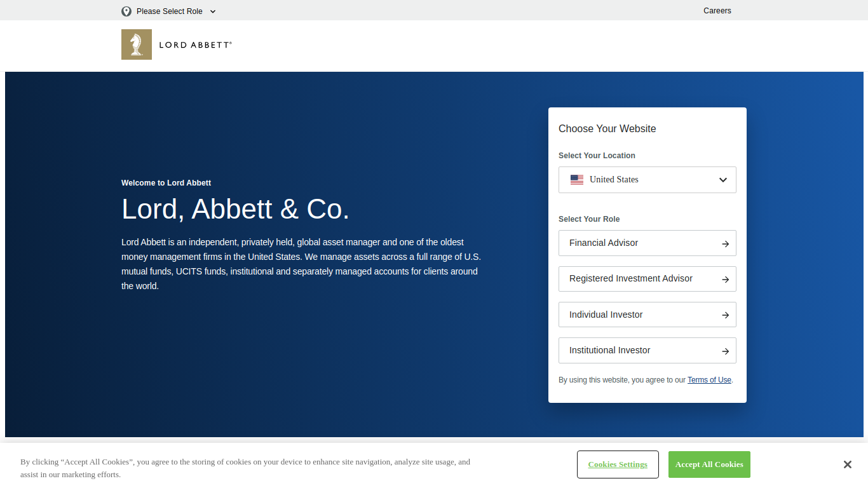The height and width of the screenshot is (488, 868).
Task: Choose the Individual Investor role
Action: pyautogui.click(x=648, y=315)
